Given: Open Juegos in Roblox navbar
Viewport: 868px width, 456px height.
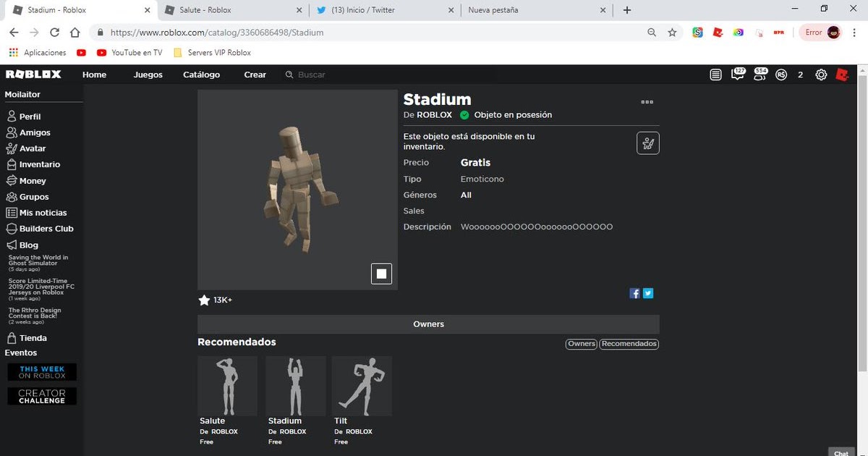Looking at the screenshot, I should coord(148,75).
